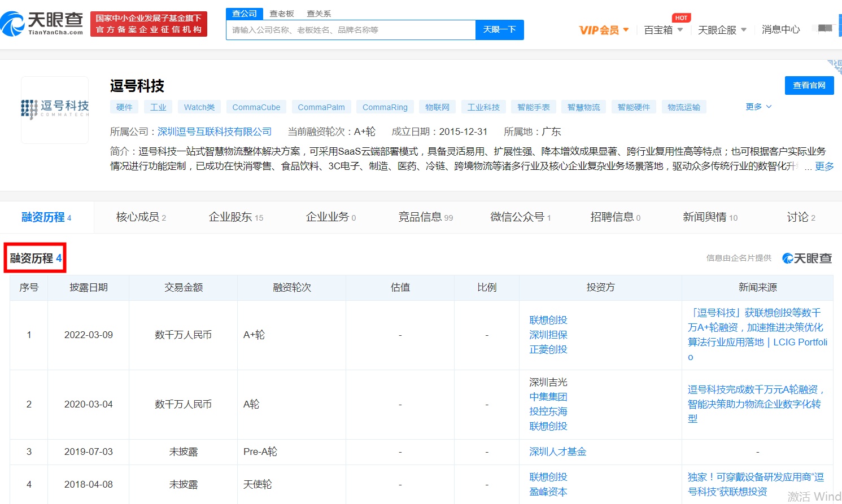Focus the company name search input
Viewport: 842px width, 504px height.
[351, 30]
